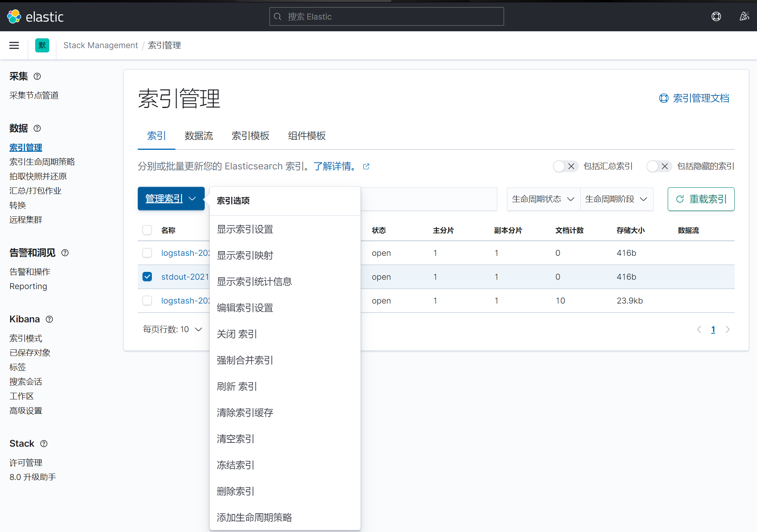Select 清除索引缓存 menu option
This screenshot has height=532, width=757.
[x=285, y=413]
